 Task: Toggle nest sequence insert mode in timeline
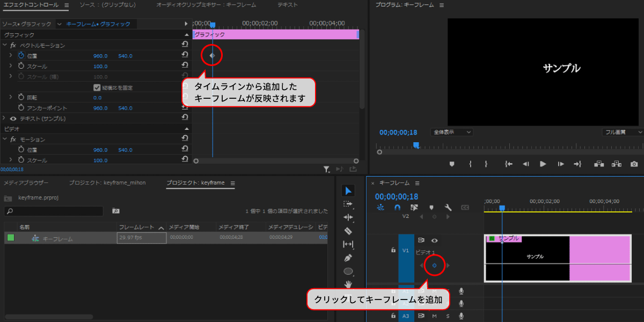pyautogui.click(x=380, y=207)
